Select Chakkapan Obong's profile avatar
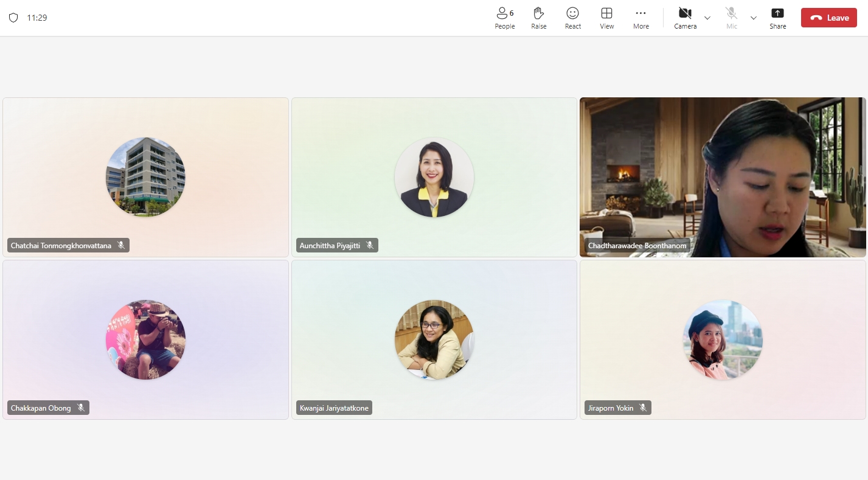The width and height of the screenshot is (868, 480). click(x=145, y=339)
